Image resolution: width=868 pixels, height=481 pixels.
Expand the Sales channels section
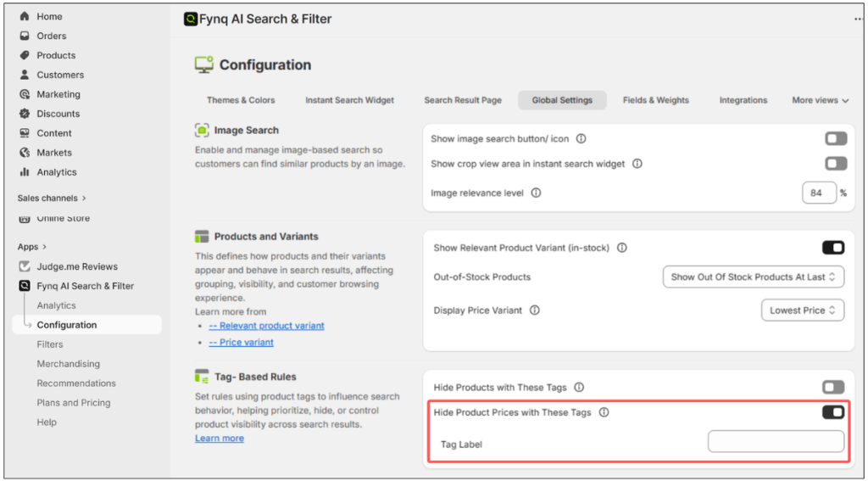[x=52, y=198]
